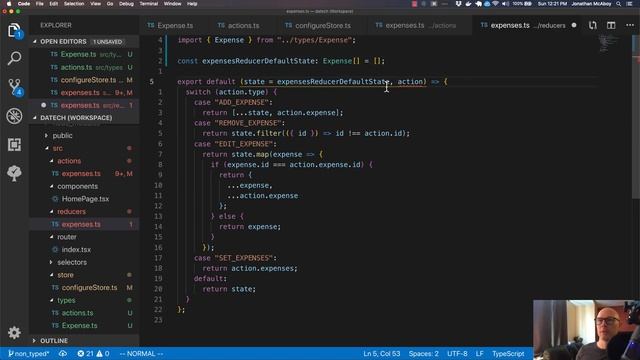The height and width of the screenshot is (360, 640).
Task: Open the Apple menu
Action: pos(9,4)
